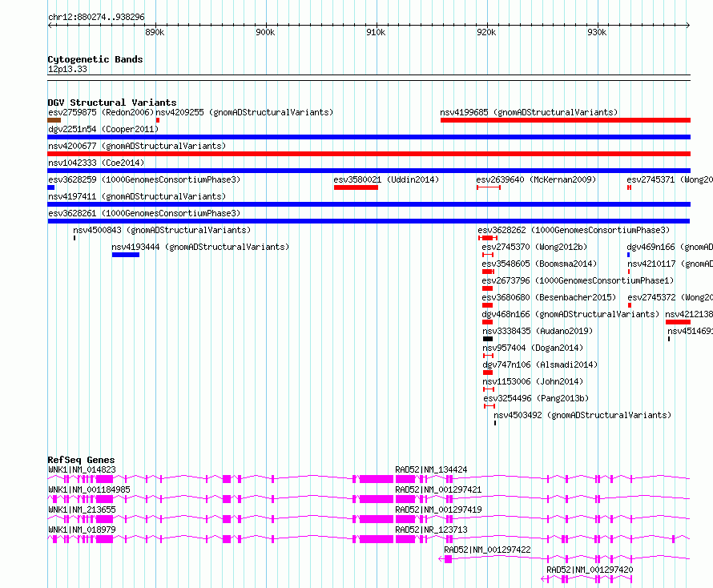Open the dgv747n106 (Alsmadi2014) label
713x588 pixels.
[540, 364]
